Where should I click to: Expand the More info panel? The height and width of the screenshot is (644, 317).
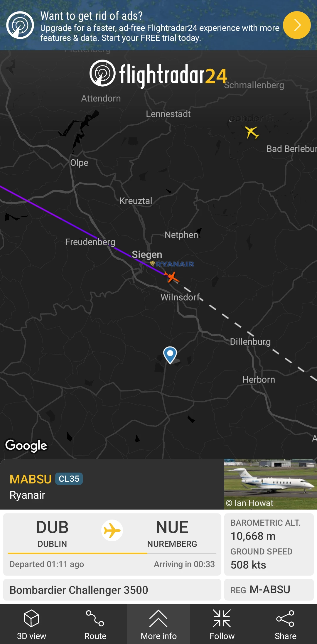pyautogui.click(x=158, y=624)
